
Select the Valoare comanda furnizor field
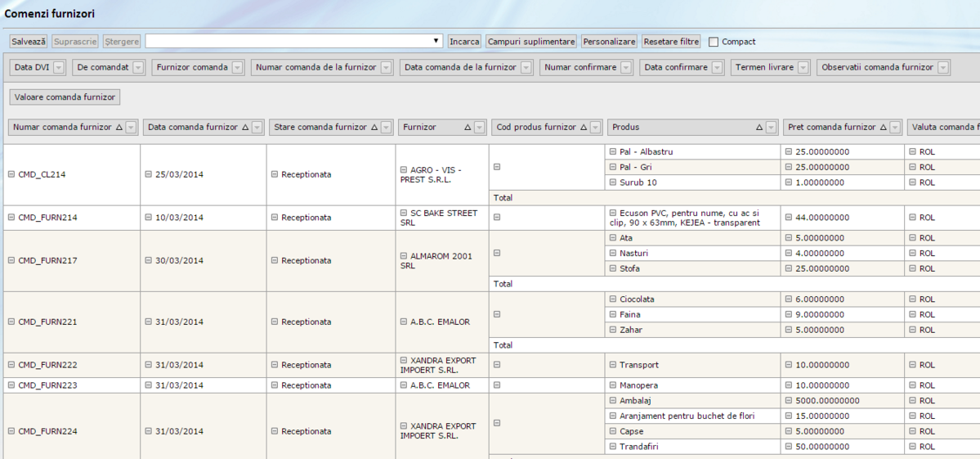[65, 97]
